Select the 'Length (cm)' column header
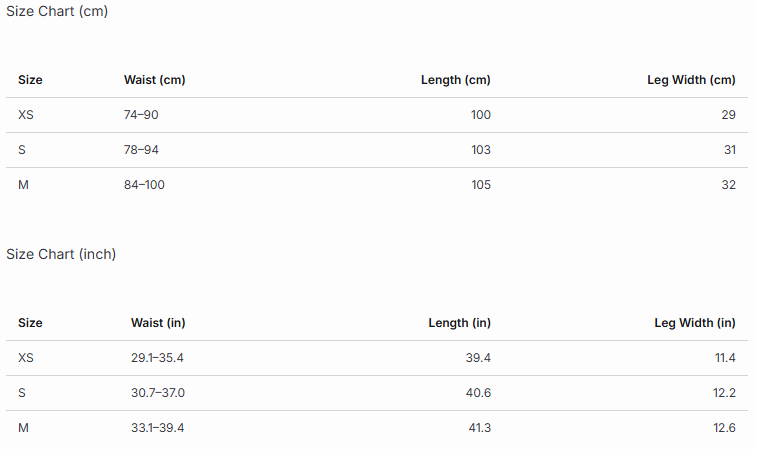Screen dimensions: 757x449 (455, 80)
